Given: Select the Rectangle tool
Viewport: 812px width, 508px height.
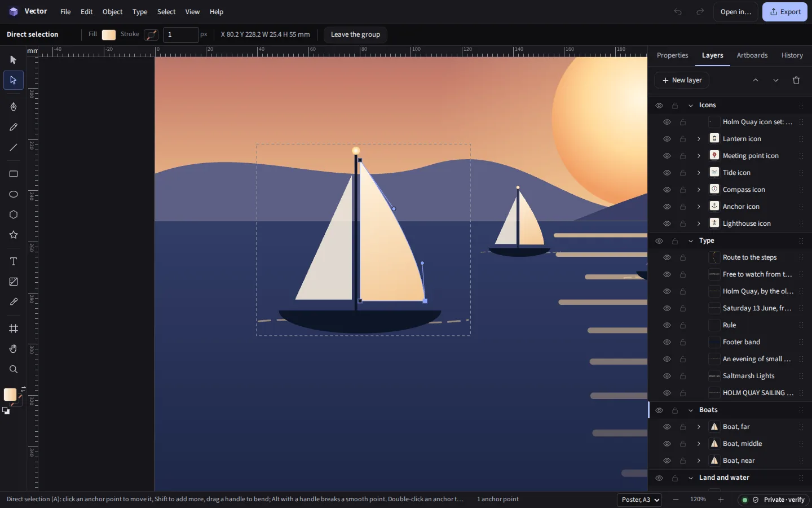Looking at the screenshot, I should coord(14,174).
